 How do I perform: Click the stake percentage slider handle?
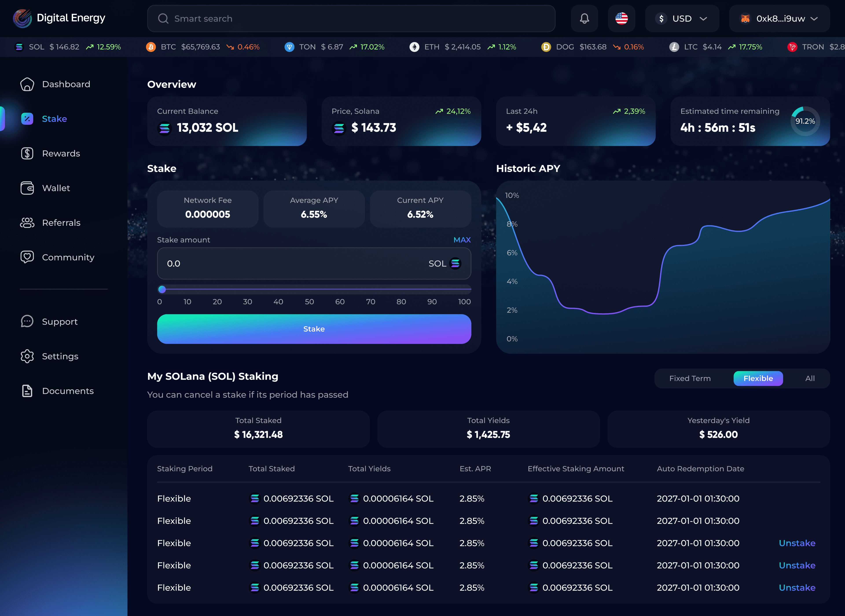pyautogui.click(x=162, y=289)
